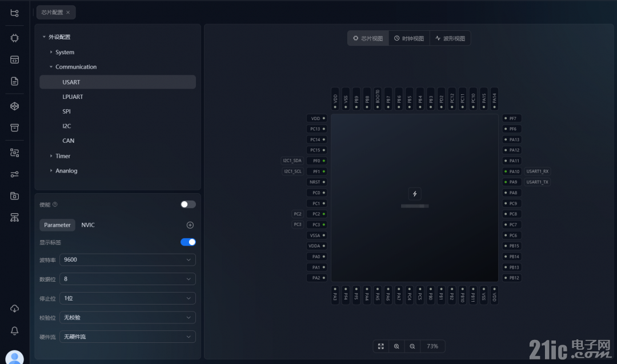Close the 芯片配置 tab
This screenshot has width=617, height=364.
(68, 13)
